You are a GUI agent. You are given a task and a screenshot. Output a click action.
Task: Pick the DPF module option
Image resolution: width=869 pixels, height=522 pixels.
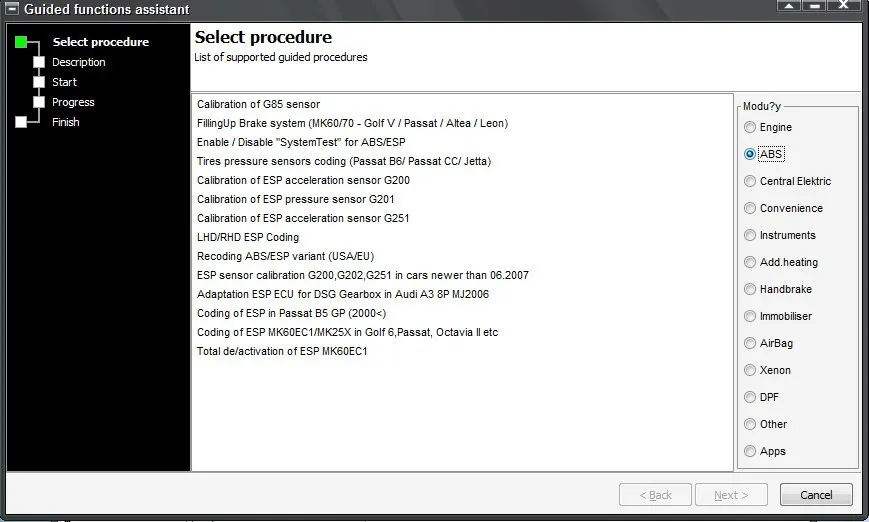point(750,397)
